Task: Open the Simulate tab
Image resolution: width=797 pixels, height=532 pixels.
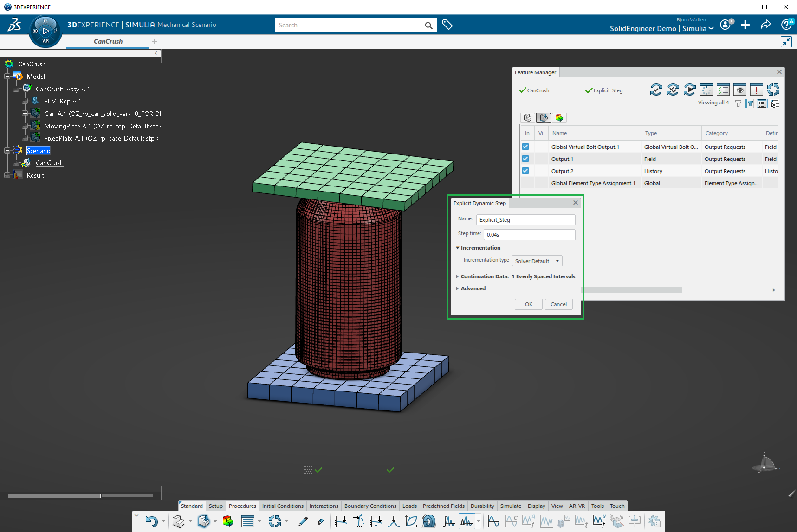Action: click(511, 506)
